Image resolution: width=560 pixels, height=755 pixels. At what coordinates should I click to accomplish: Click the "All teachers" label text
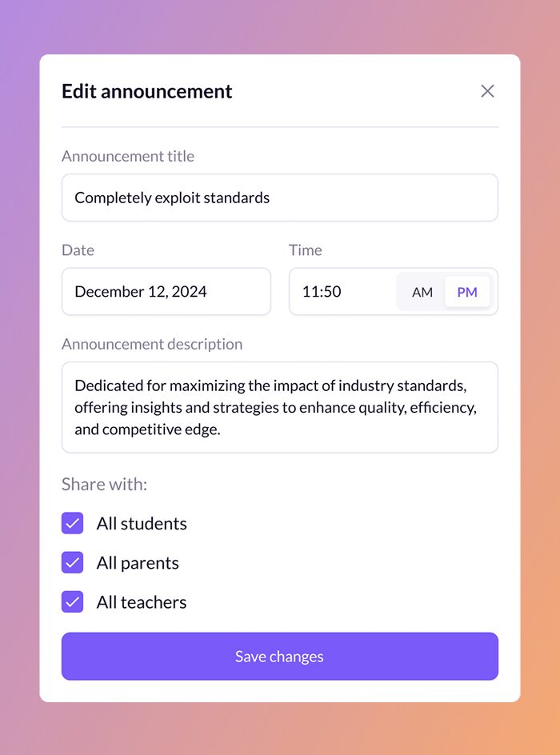click(142, 602)
